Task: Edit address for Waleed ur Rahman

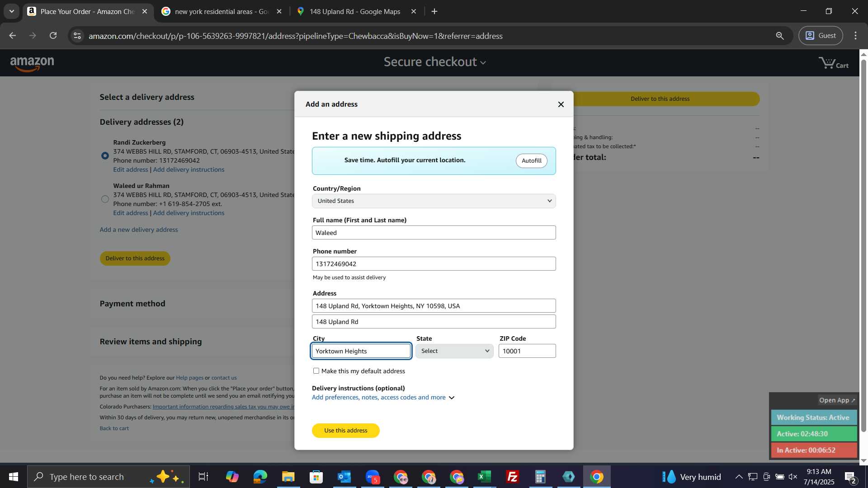Action: tap(131, 213)
